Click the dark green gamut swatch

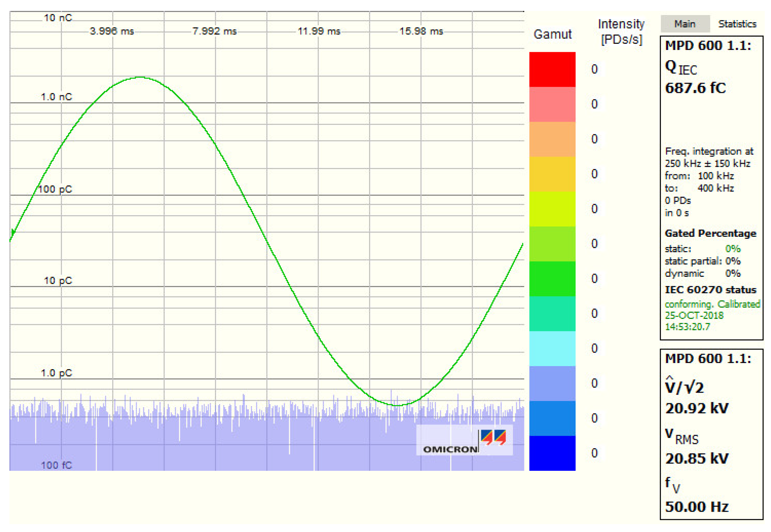[x=552, y=279]
